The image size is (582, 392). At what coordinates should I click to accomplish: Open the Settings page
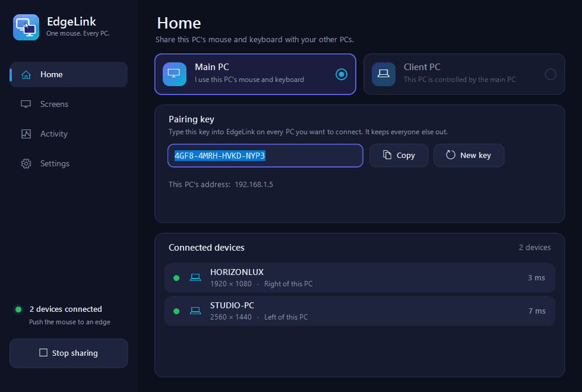(x=69, y=164)
